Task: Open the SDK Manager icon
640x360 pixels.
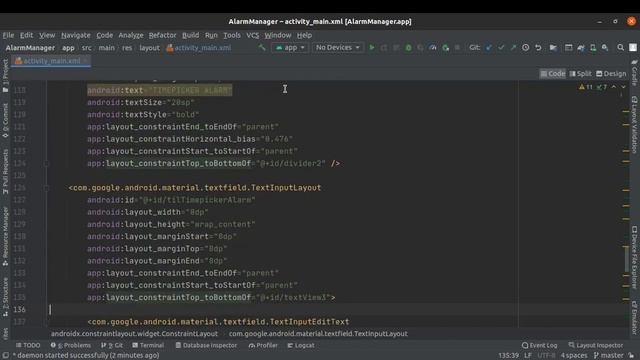Action: 605,48
